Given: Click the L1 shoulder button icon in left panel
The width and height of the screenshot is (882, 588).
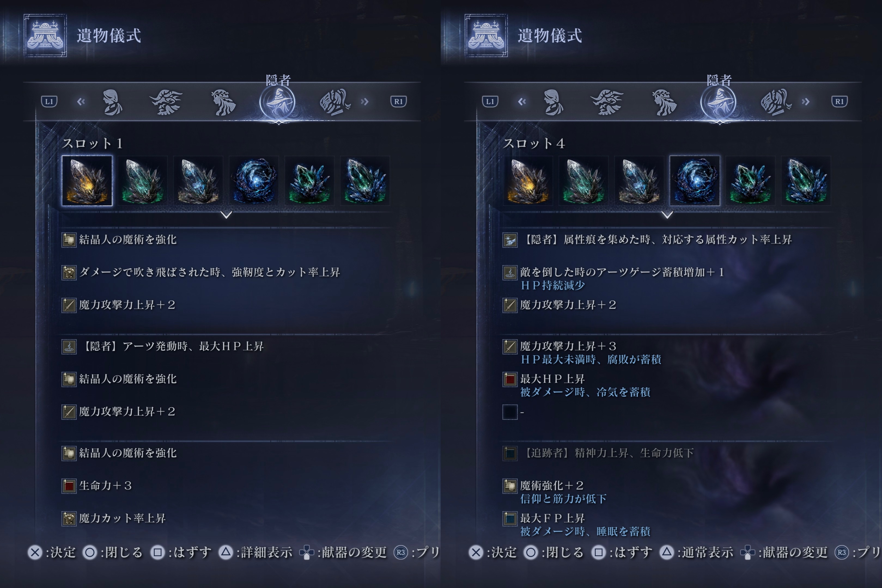Looking at the screenshot, I should tap(49, 101).
